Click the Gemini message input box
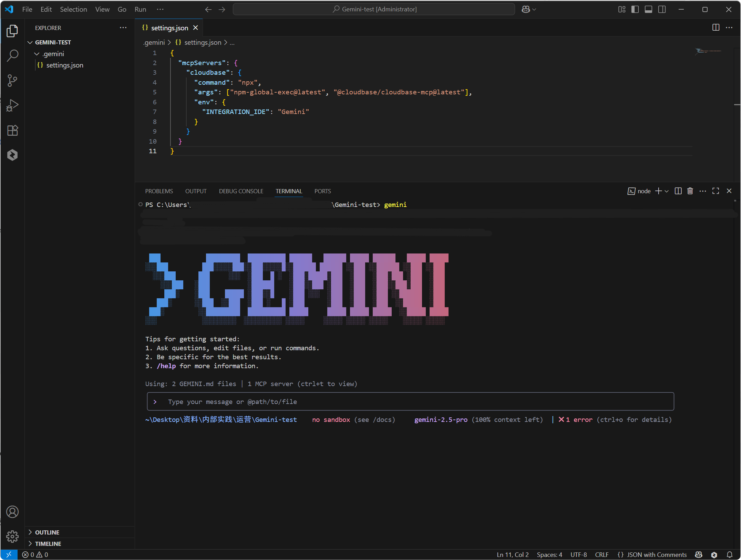This screenshot has width=741, height=560. 410,402
